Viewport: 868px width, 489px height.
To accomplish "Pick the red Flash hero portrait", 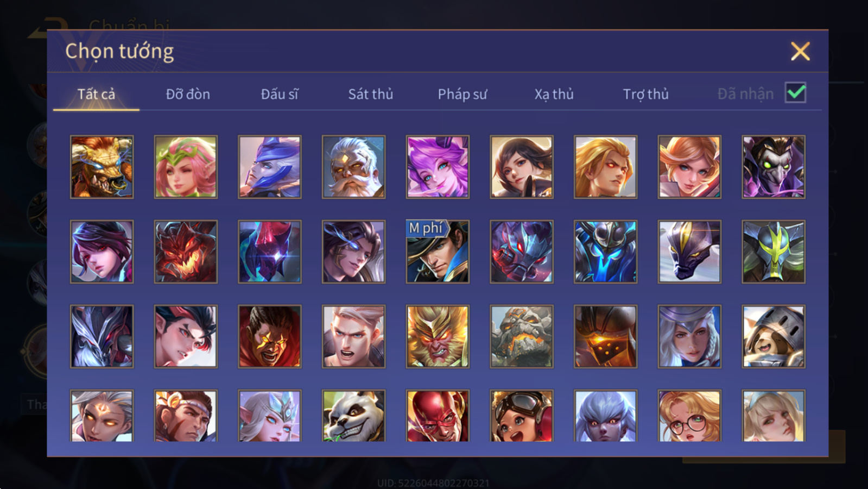I will (x=438, y=416).
